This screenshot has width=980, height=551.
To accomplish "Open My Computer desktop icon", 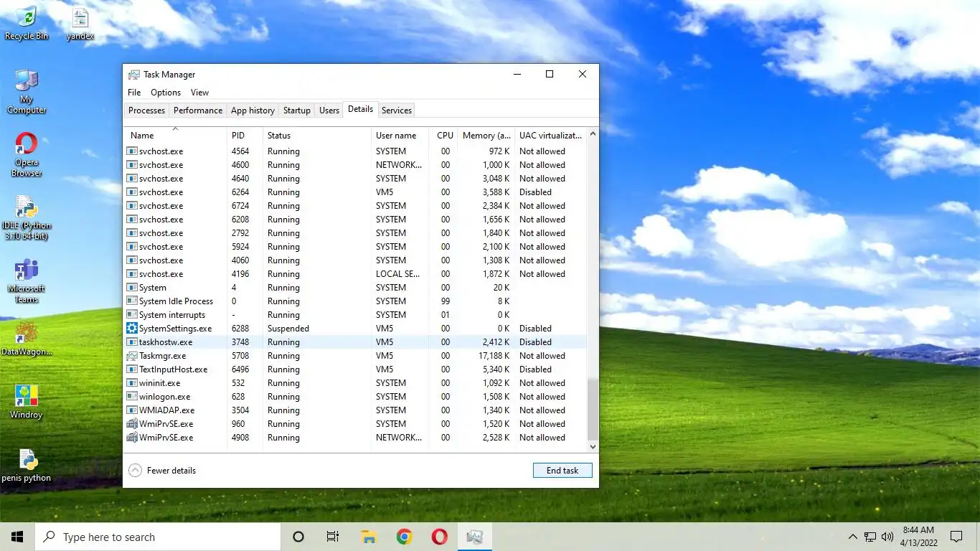I will point(27,92).
